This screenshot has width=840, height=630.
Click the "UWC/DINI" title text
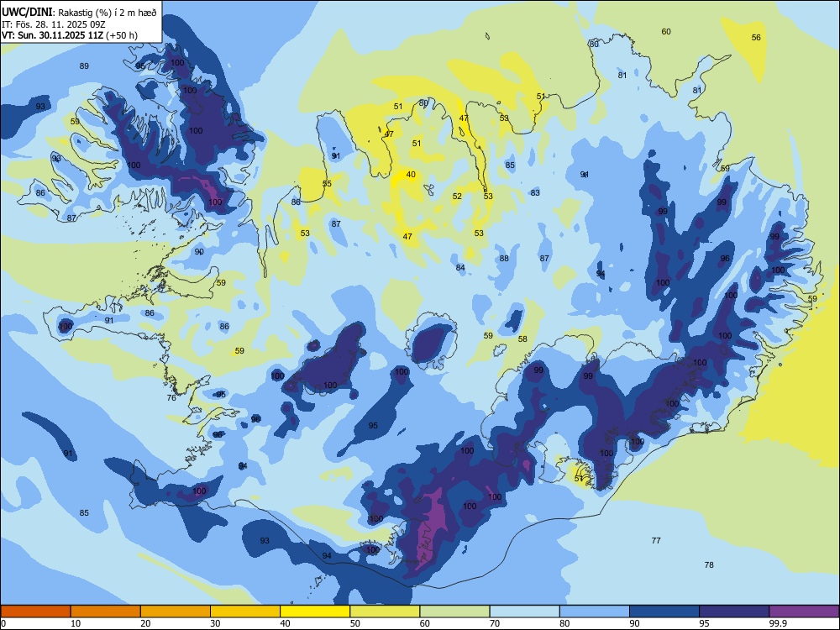[27, 13]
